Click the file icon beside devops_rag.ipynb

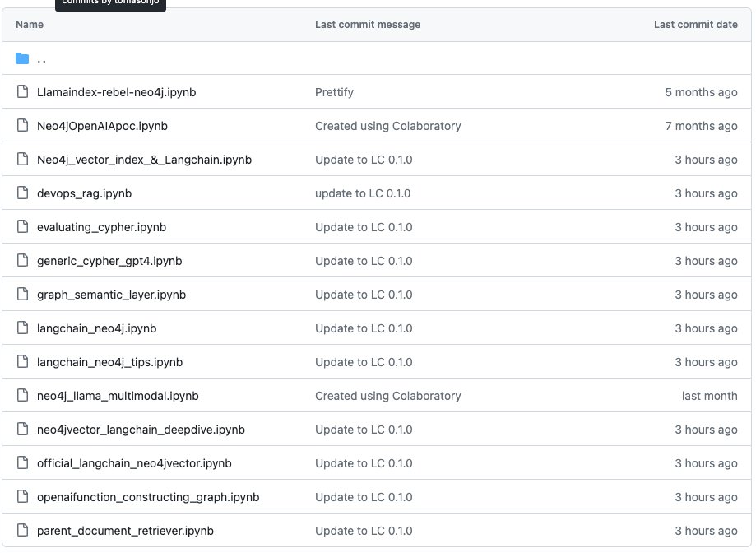click(x=22, y=193)
